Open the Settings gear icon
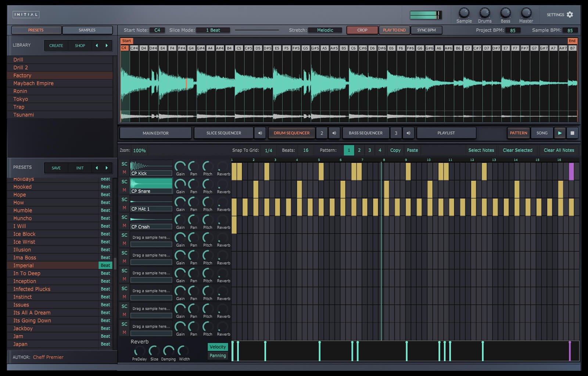This screenshot has height=376, width=588. click(570, 15)
